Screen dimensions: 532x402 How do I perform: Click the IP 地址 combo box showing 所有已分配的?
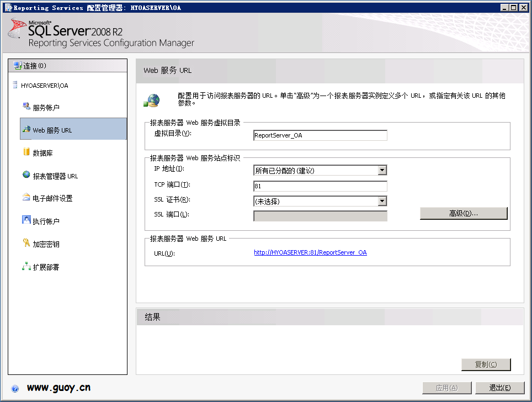coord(320,170)
